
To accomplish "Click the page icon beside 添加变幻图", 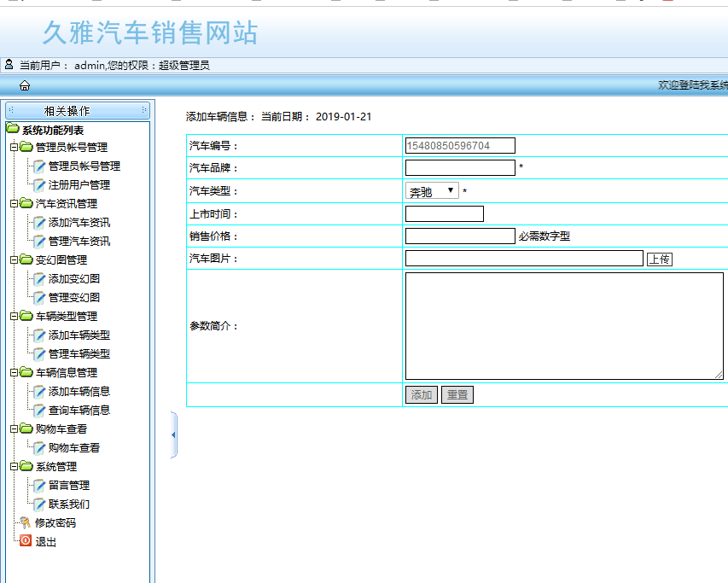I will pos(39,279).
